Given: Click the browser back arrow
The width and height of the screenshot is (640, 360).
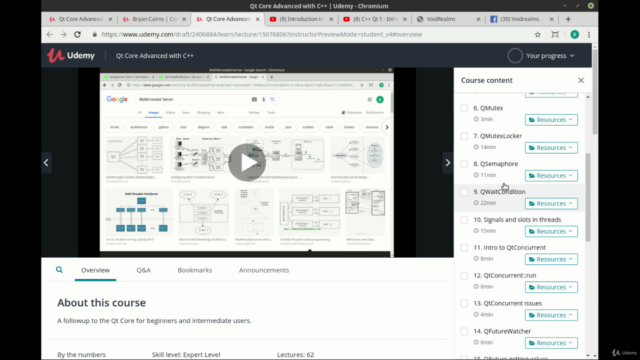Looking at the screenshot, I should click(x=49, y=35).
